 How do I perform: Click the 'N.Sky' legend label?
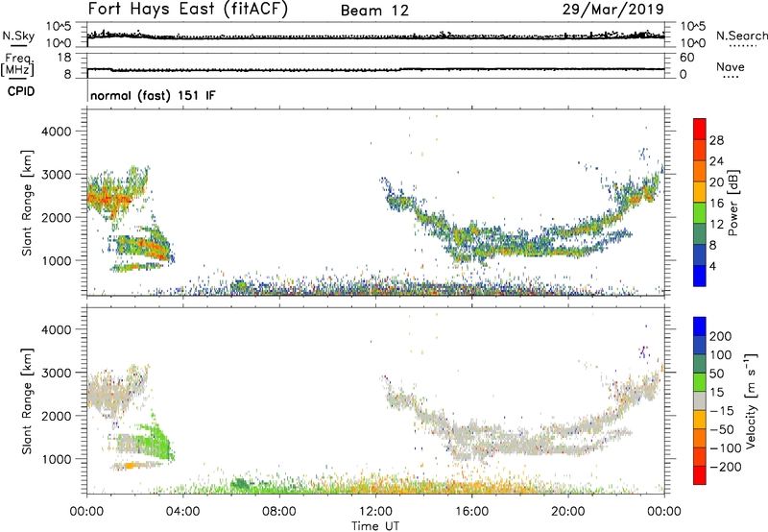18,36
